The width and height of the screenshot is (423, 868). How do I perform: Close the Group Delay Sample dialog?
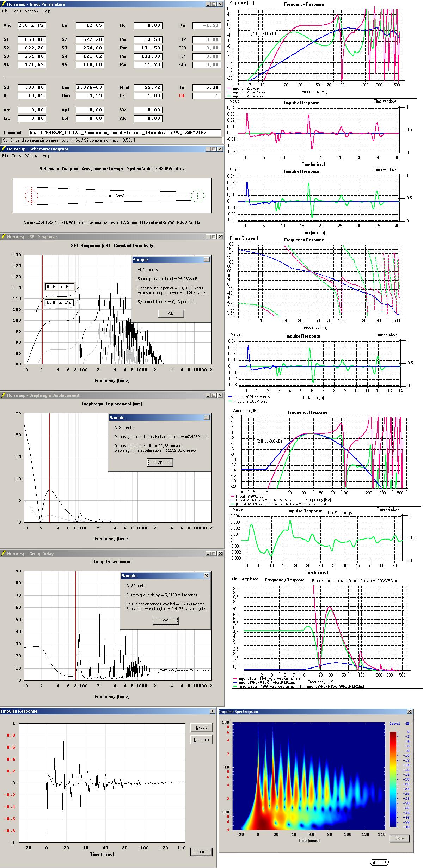(x=207, y=576)
